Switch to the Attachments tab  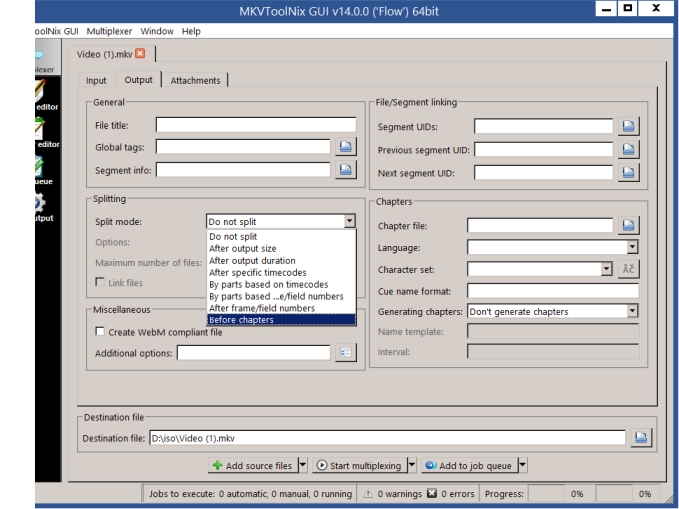click(195, 81)
